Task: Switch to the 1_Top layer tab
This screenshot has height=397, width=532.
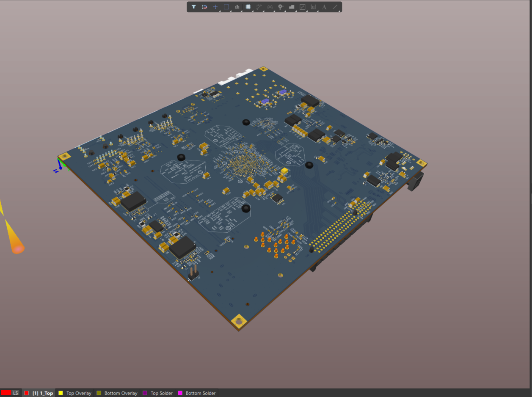Action: pyautogui.click(x=39, y=393)
